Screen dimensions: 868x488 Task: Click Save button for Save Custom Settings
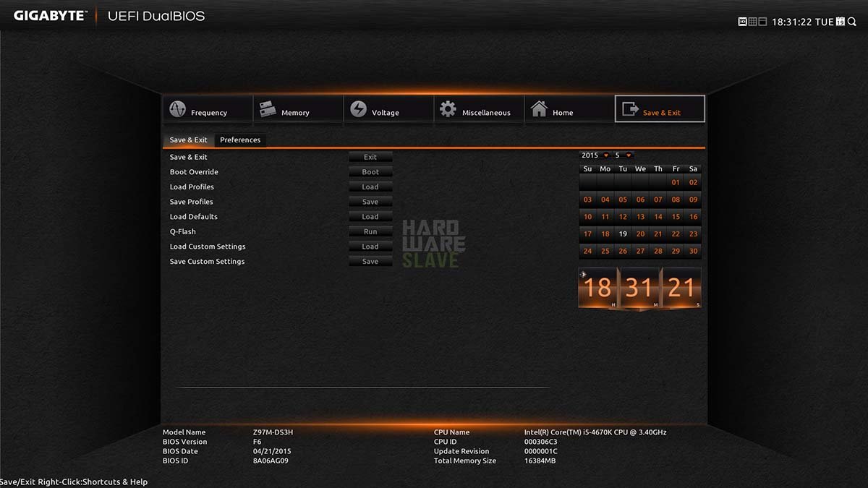pyautogui.click(x=370, y=262)
